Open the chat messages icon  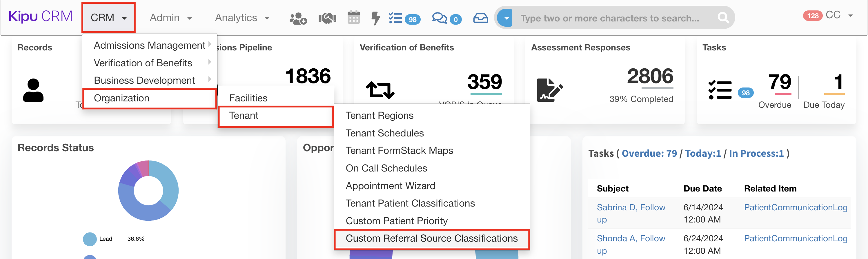pyautogui.click(x=440, y=18)
